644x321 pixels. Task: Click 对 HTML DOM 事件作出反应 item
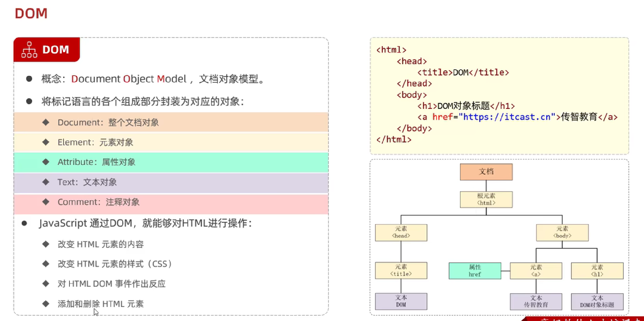[x=112, y=284]
